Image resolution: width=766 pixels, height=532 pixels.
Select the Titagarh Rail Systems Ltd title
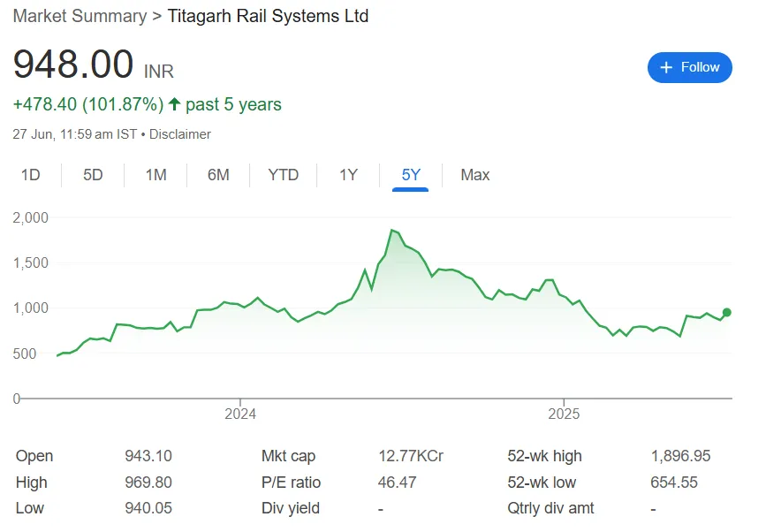tap(269, 16)
